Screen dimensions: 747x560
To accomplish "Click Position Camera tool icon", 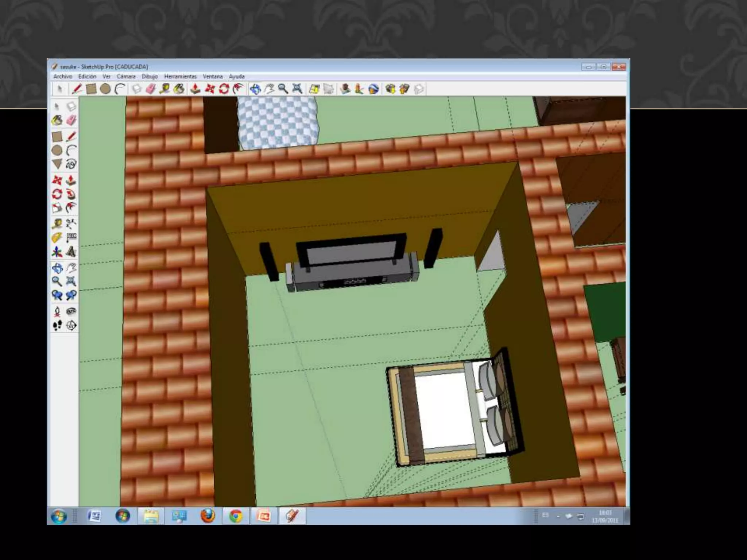I will tap(57, 311).
